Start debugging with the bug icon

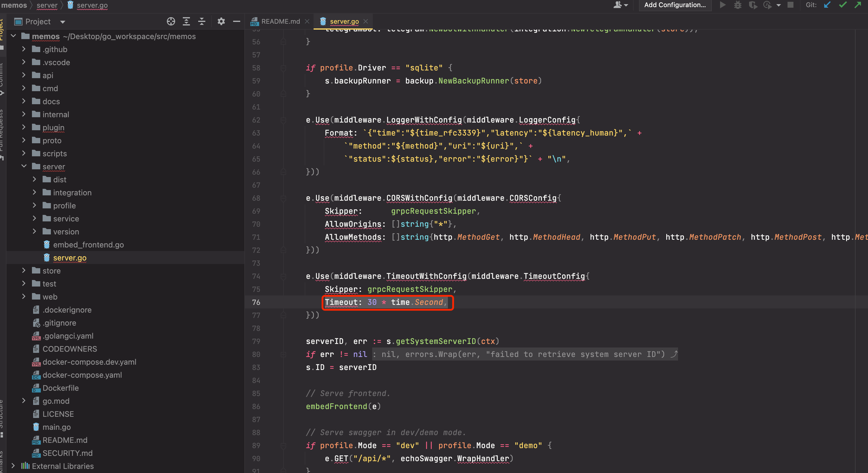pyautogui.click(x=738, y=5)
